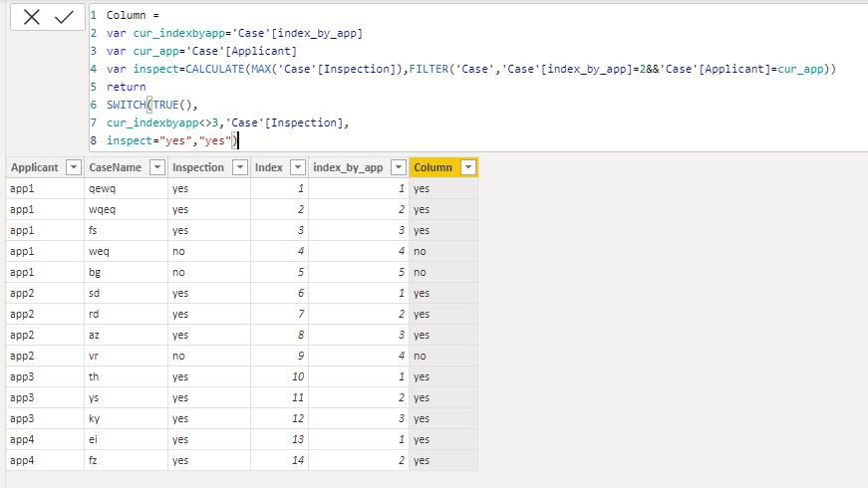Click the return keyword on line 5

point(127,87)
